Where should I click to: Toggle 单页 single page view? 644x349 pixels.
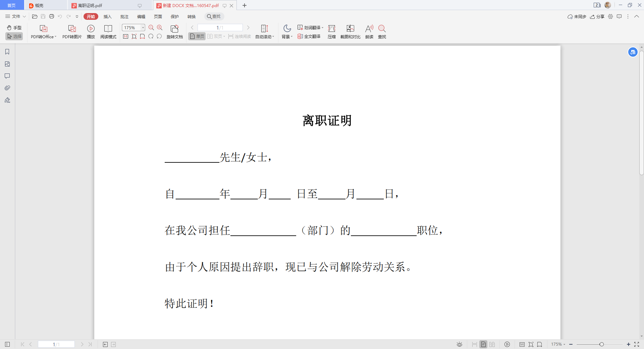[197, 36]
